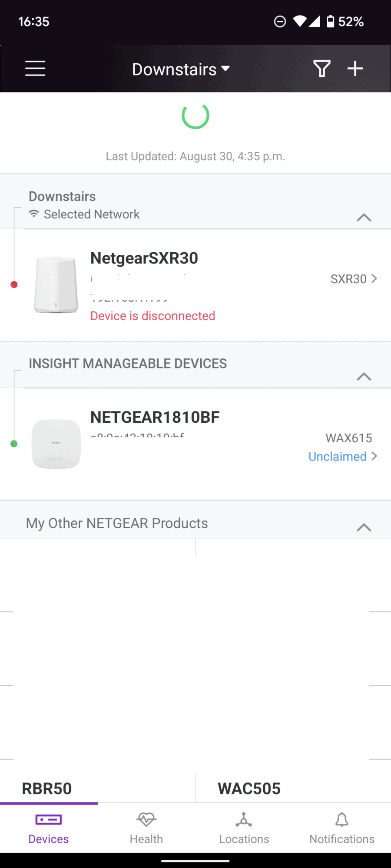Select the NETGEAR1810BF device name

(155, 418)
